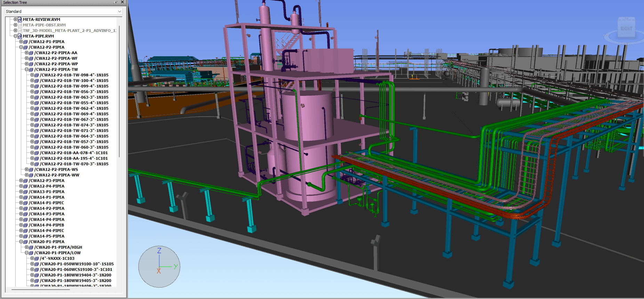Viewport: 644px width, 299px height.
Task: Expand META-REVIEW.RVM node
Action: click(15, 19)
